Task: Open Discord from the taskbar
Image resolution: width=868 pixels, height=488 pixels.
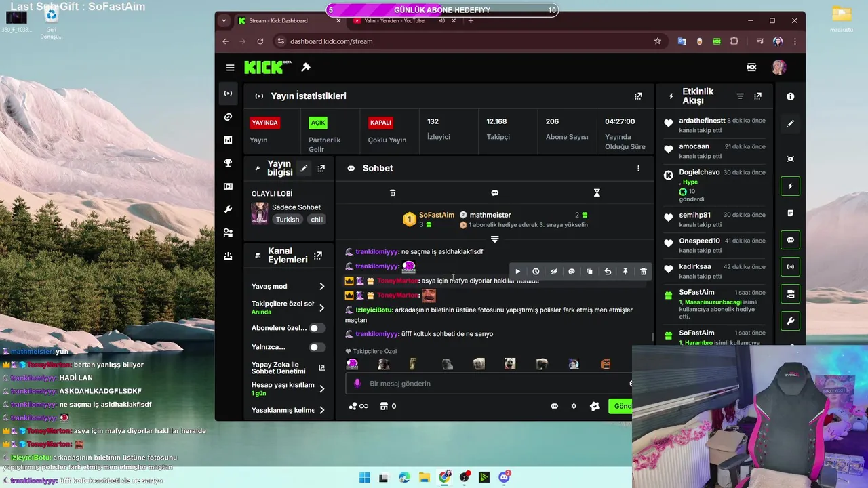Action: pos(504,477)
